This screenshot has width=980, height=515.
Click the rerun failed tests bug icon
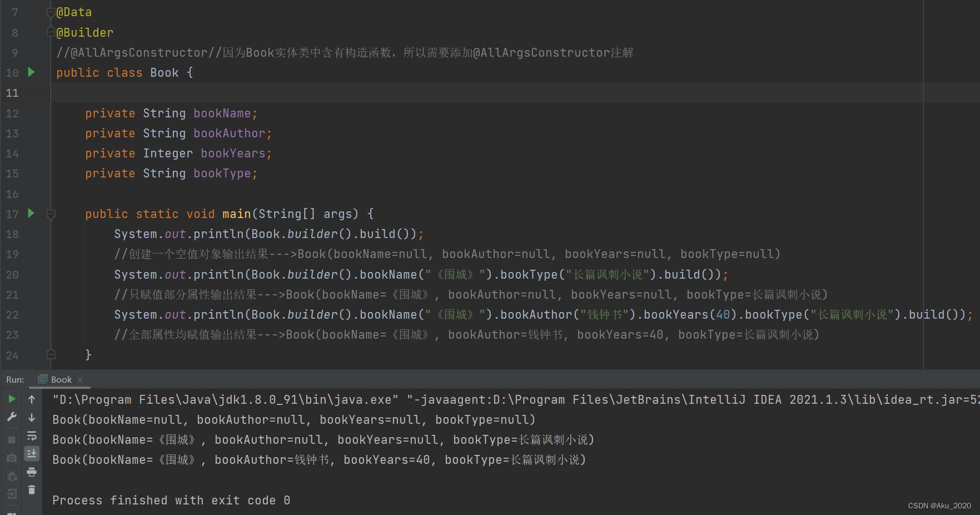[x=12, y=477]
